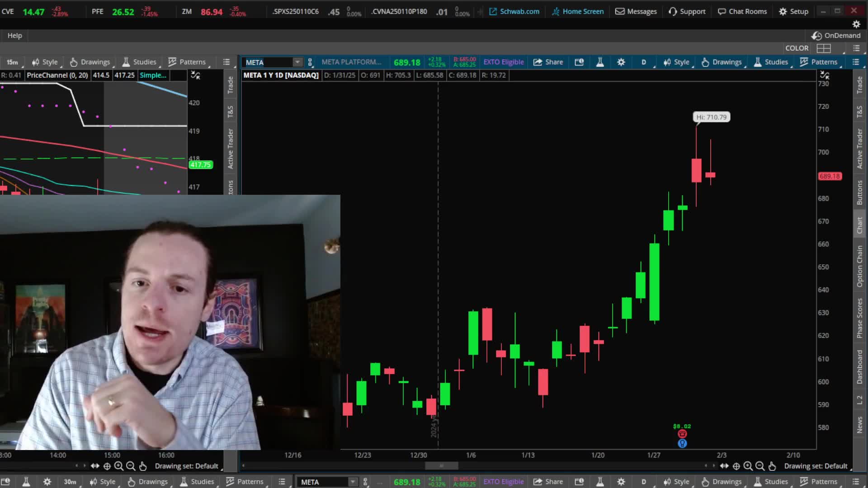Screen dimensions: 868x488
Task: Open Drawings in the left chart toolbar
Action: (x=90, y=62)
